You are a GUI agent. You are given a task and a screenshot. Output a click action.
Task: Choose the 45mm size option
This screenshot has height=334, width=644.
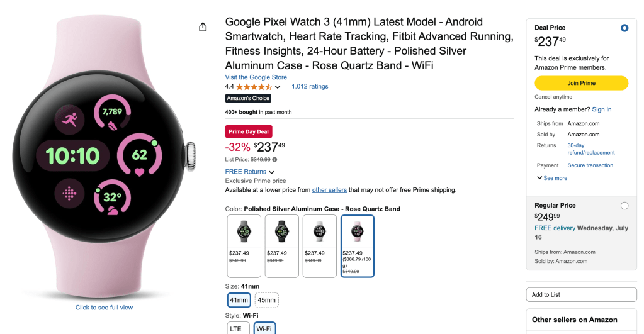click(x=266, y=300)
